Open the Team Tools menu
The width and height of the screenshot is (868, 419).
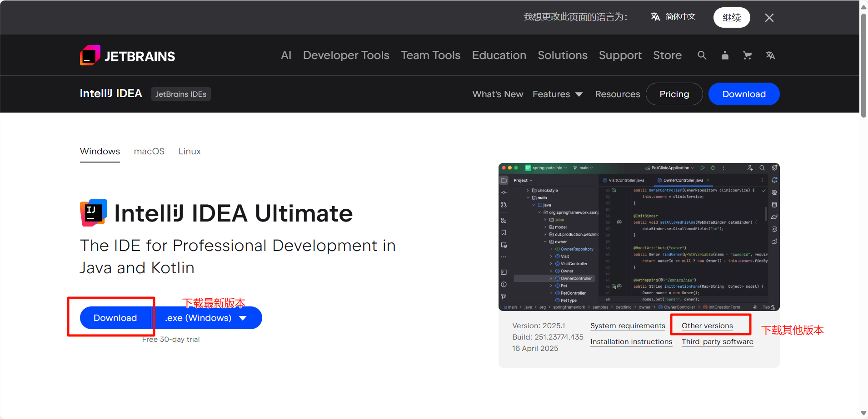430,55
